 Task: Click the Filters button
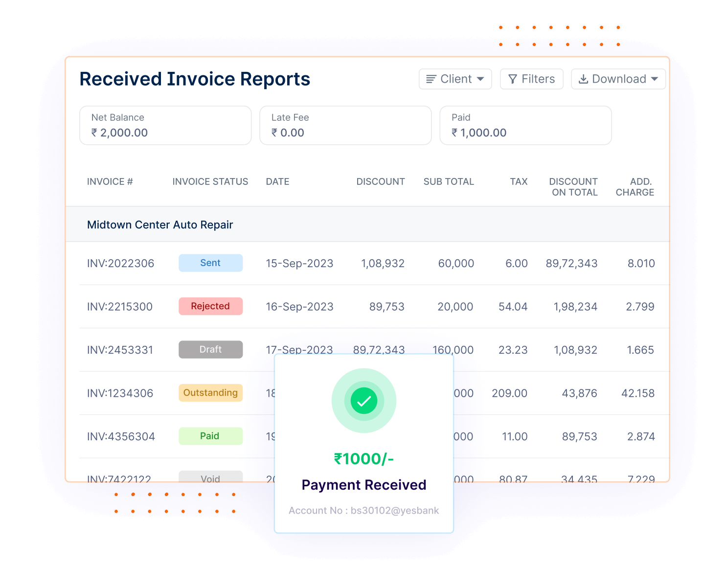pyautogui.click(x=531, y=79)
